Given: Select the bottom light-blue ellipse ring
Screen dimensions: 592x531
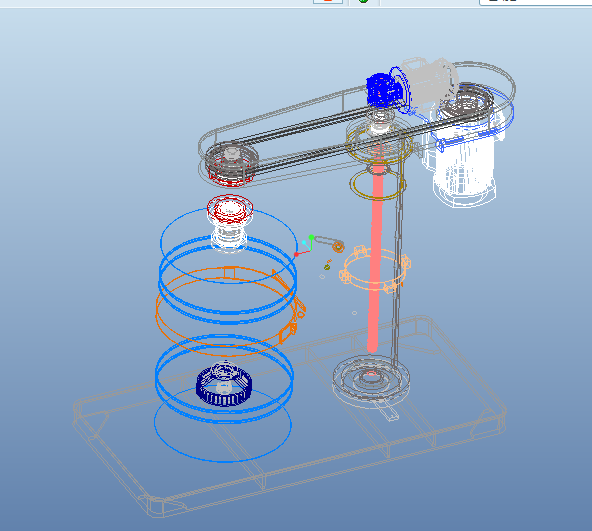Looking at the screenshot, I should click(x=223, y=425).
